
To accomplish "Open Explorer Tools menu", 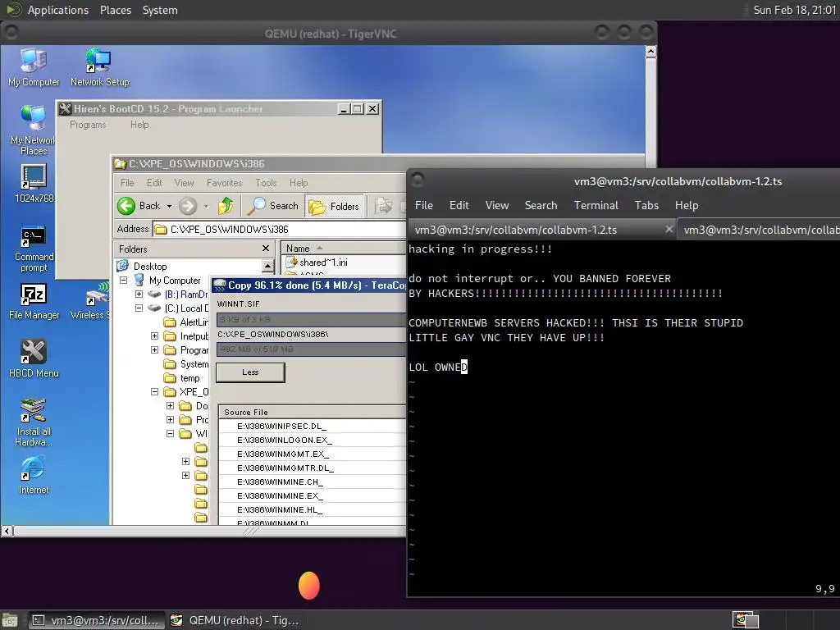I will tap(266, 183).
